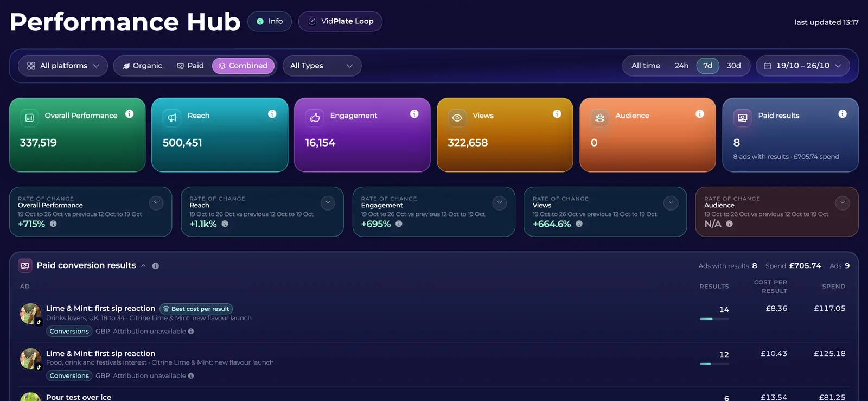Image resolution: width=868 pixels, height=401 pixels.
Task: Expand the Reach rate of change card
Action: tap(328, 203)
